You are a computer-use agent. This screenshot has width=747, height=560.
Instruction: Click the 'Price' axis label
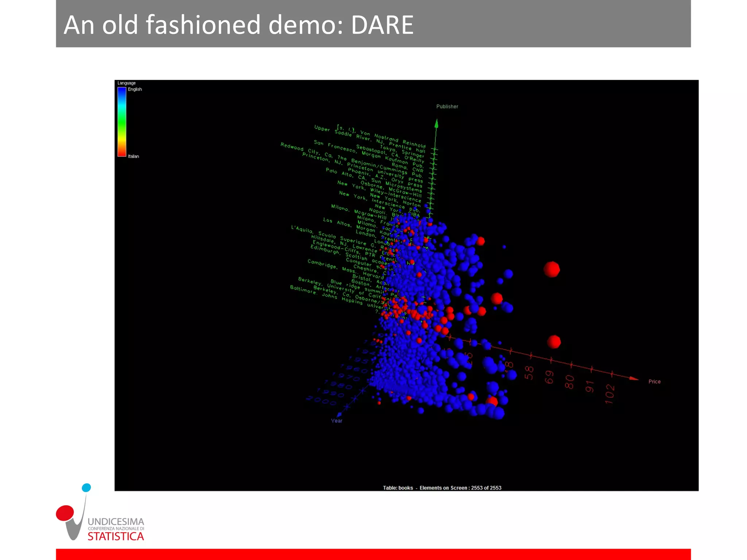pyautogui.click(x=654, y=381)
